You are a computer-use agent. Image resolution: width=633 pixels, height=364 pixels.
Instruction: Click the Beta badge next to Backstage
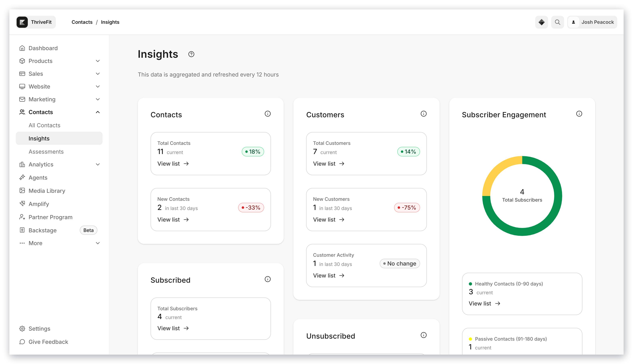[x=88, y=230]
